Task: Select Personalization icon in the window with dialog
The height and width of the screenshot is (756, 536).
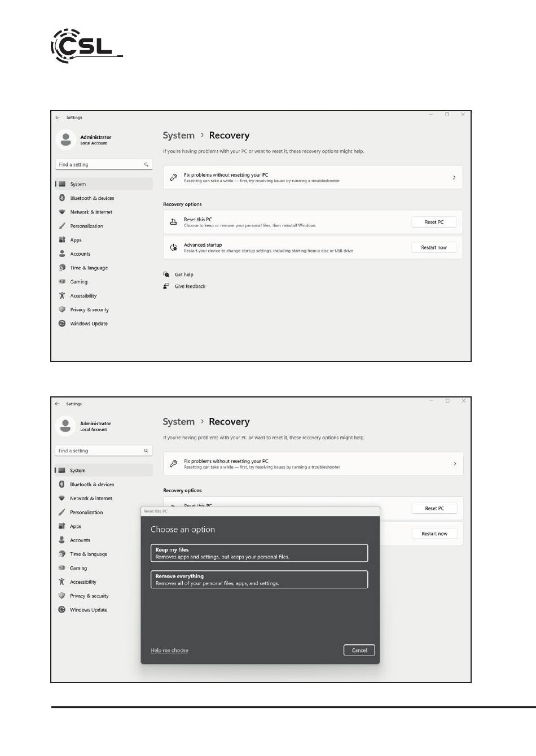Action: click(x=61, y=512)
